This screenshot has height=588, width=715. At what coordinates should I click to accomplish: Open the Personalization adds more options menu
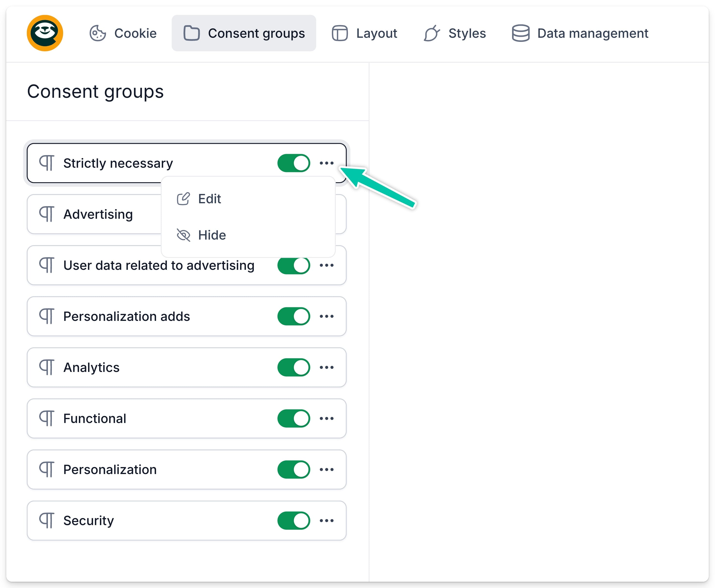[x=327, y=316]
